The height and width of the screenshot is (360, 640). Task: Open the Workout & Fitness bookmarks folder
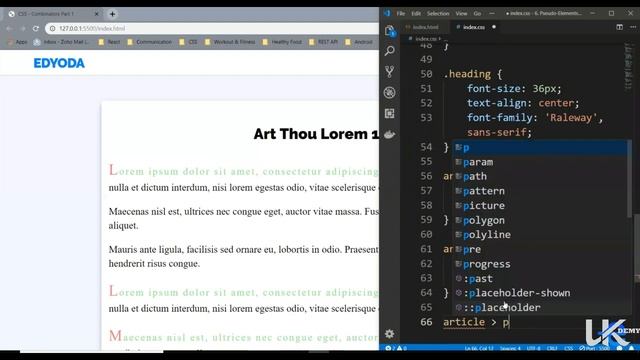230,42
